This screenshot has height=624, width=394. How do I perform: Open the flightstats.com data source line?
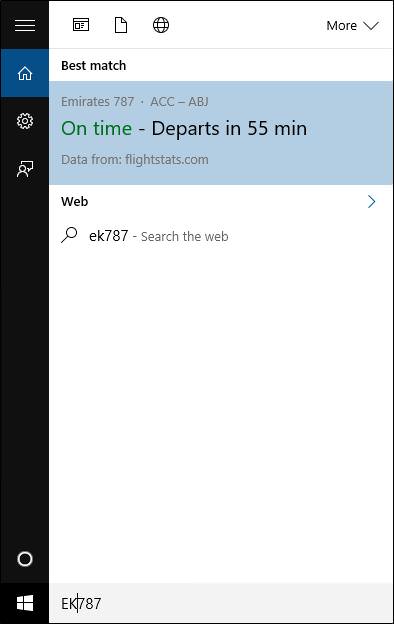coord(135,160)
